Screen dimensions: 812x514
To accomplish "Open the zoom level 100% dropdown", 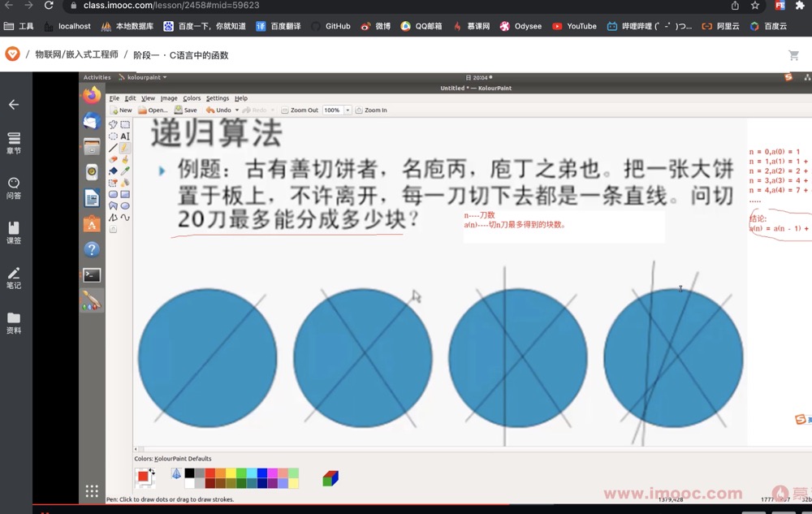I will [x=348, y=110].
